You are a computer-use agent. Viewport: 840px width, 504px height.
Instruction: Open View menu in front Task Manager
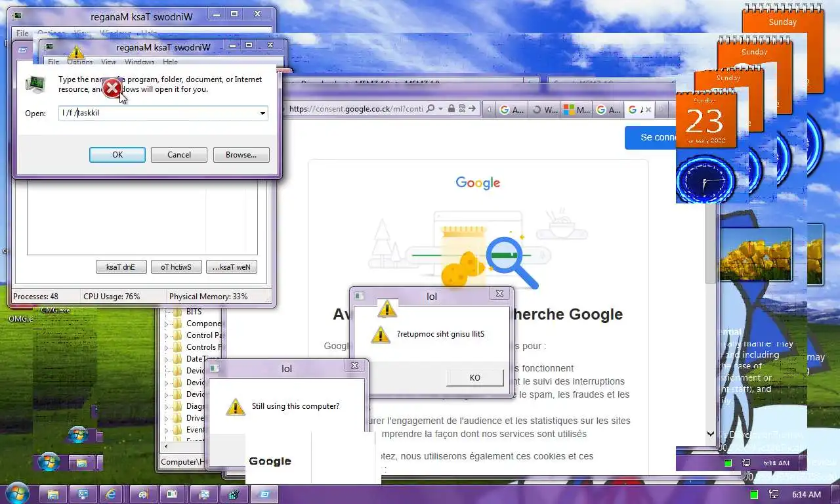pyautogui.click(x=108, y=62)
